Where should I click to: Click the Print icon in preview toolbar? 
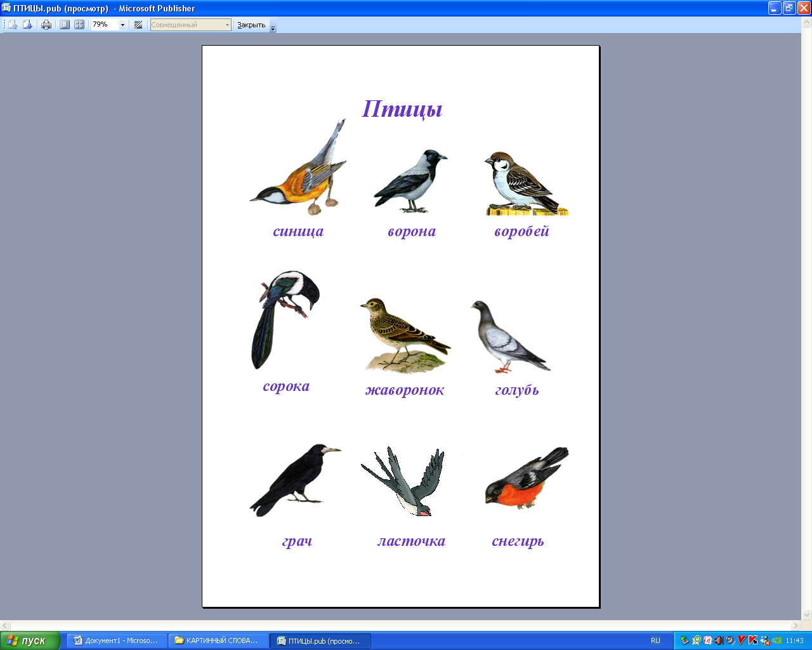pos(46,25)
